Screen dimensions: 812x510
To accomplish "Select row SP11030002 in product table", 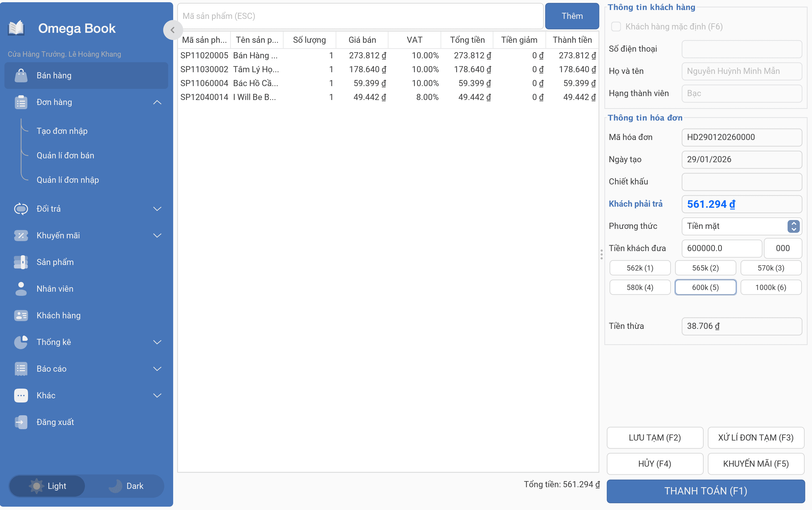I will pos(388,69).
